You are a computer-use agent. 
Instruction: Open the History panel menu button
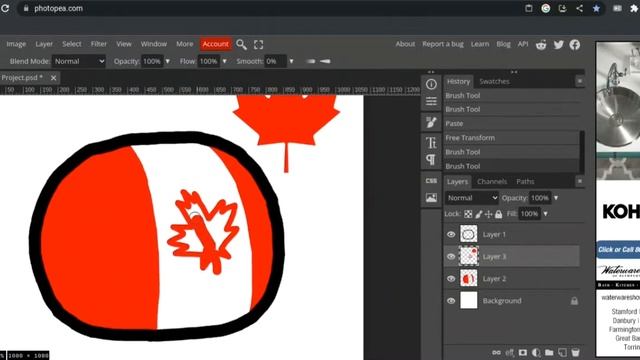tap(580, 81)
